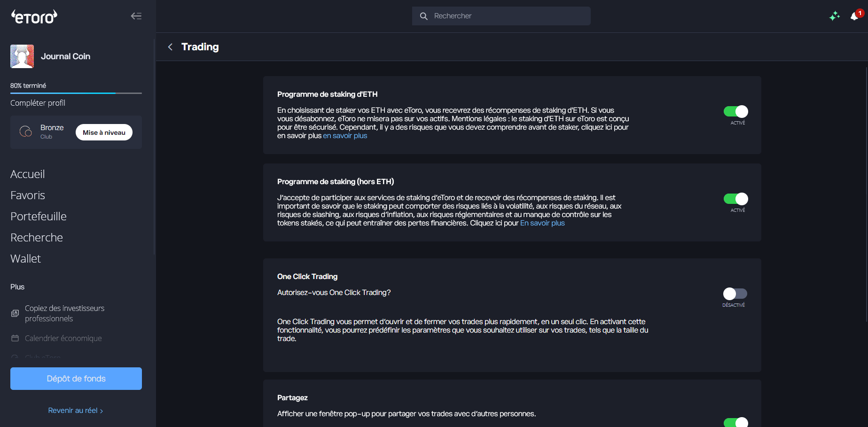Click the Dépôt de fonds button
Image resolution: width=868 pixels, height=427 pixels.
click(76, 379)
